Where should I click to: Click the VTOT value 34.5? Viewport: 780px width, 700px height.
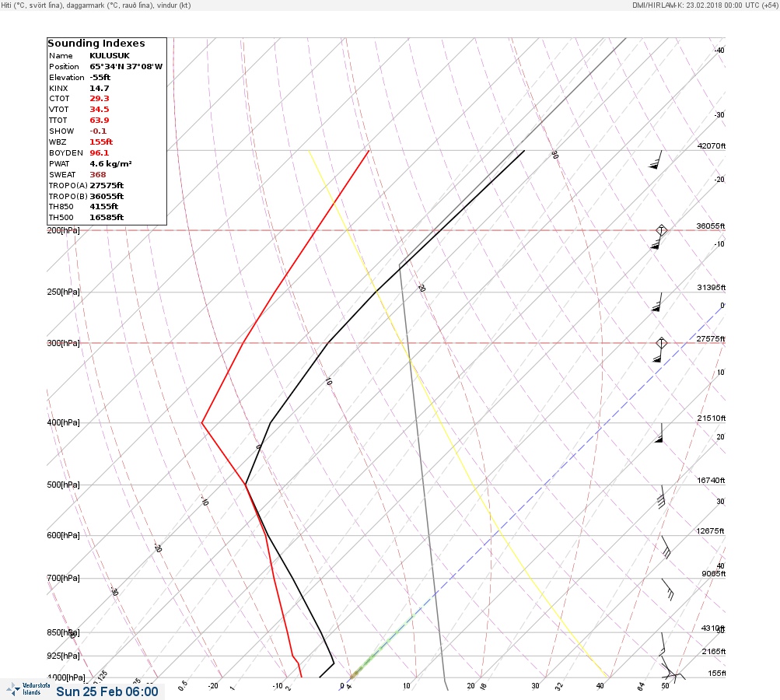click(99, 110)
